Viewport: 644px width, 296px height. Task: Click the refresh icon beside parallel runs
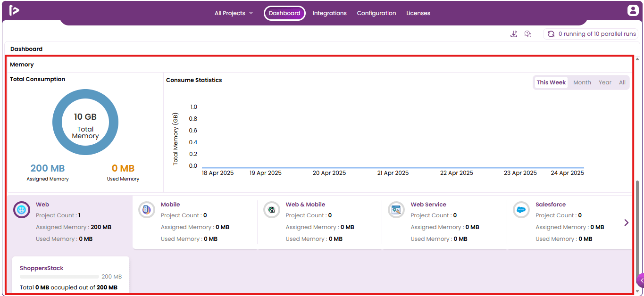551,34
